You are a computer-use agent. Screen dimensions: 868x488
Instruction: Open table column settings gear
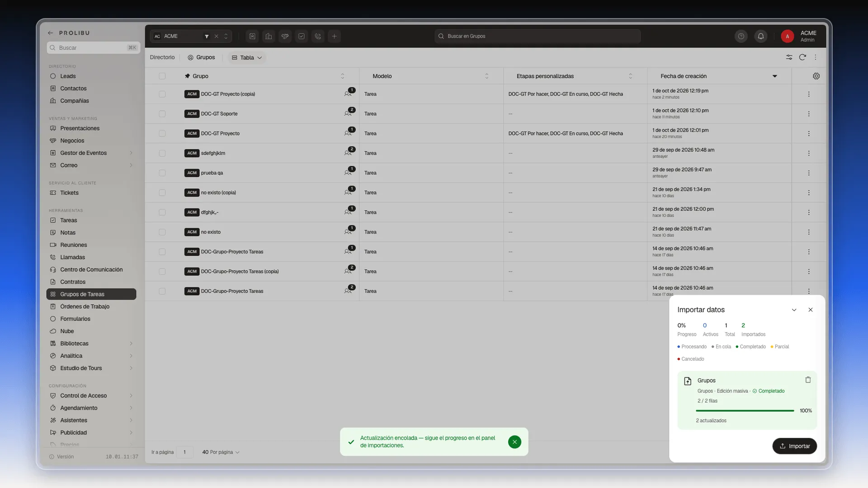click(816, 76)
